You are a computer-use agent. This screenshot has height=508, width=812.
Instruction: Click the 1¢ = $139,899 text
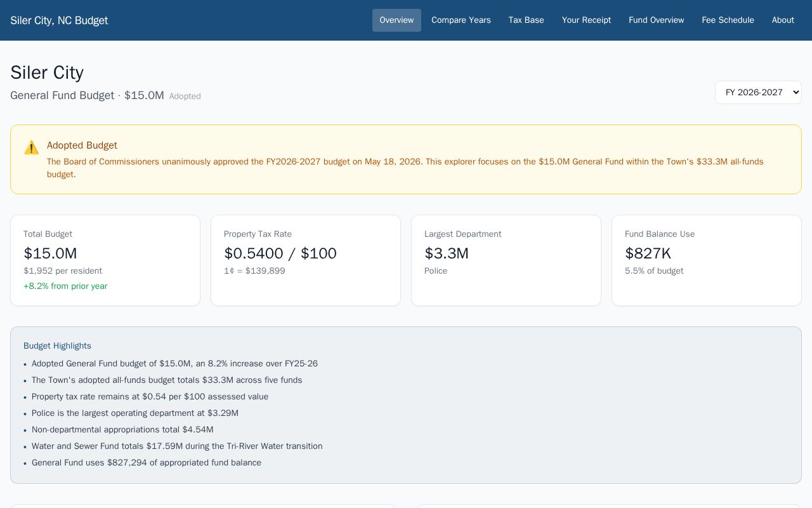(x=254, y=271)
